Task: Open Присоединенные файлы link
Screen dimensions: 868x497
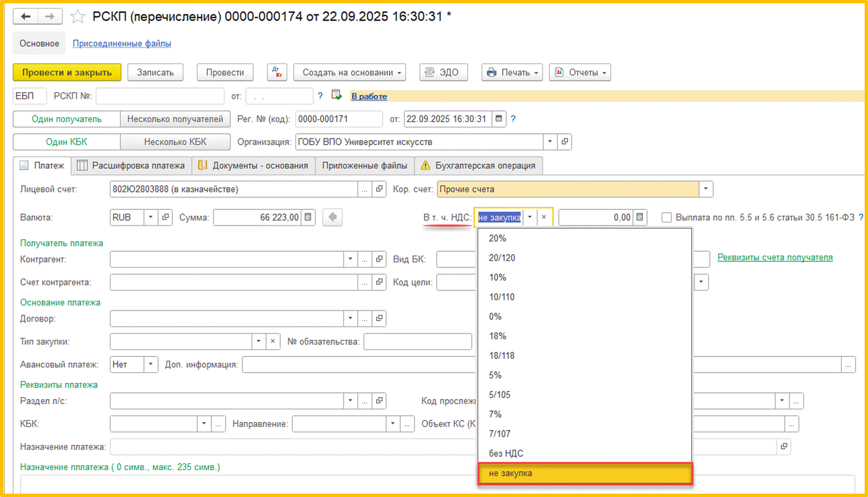Action: (x=122, y=43)
